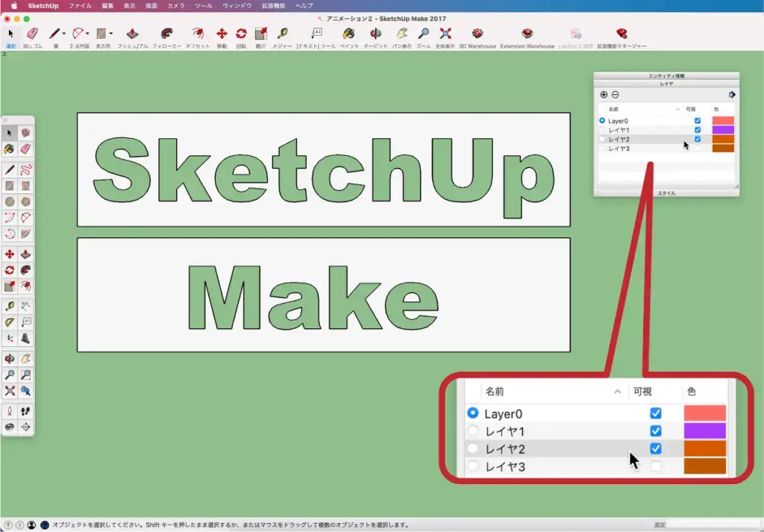Select the Rotate tool in top toolbar
The width and height of the screenshot is (764, 532).
tap(241, 34)
